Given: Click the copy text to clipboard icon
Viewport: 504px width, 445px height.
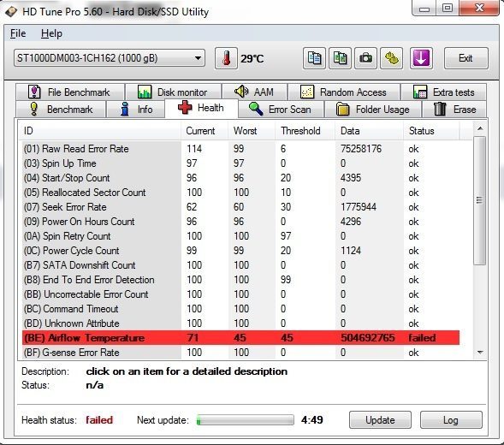Looking at the screenshot, I should click(x=314, y=58).
